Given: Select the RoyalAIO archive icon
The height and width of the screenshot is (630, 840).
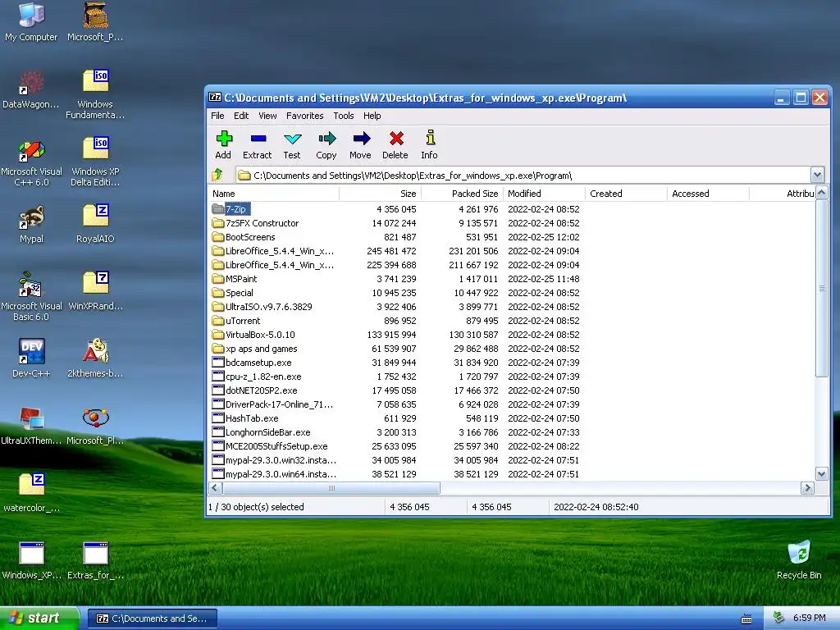Looking at the screenshot, I should 95,224.
